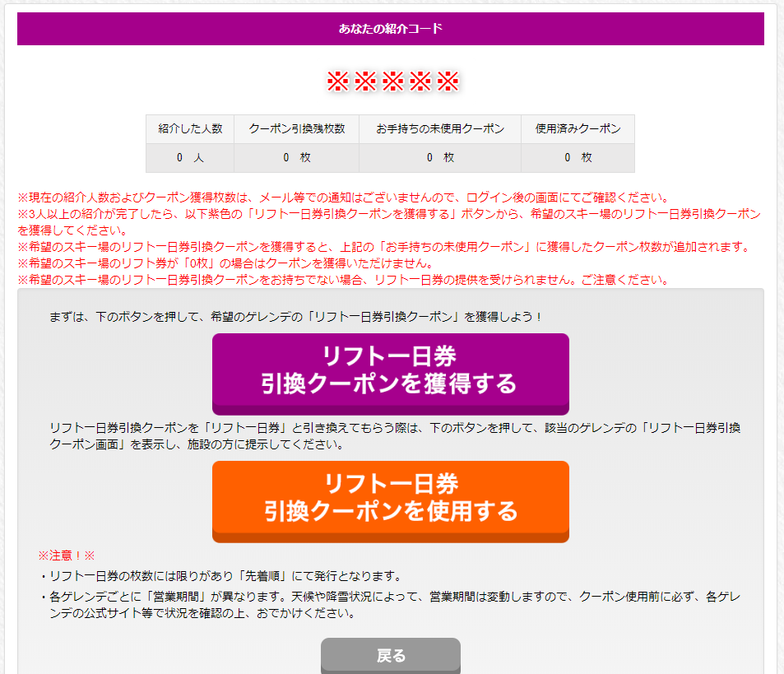Click the masked ※※※※※ referral code
This screenshot has width=784, height=674.
coord(392,81)
